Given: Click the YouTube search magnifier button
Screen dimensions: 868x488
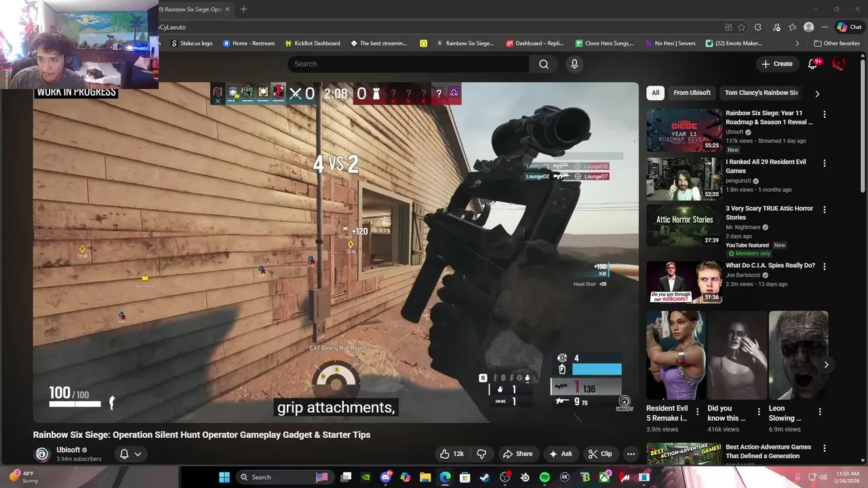Looking at the screenshot, I should tap(544, 64).
